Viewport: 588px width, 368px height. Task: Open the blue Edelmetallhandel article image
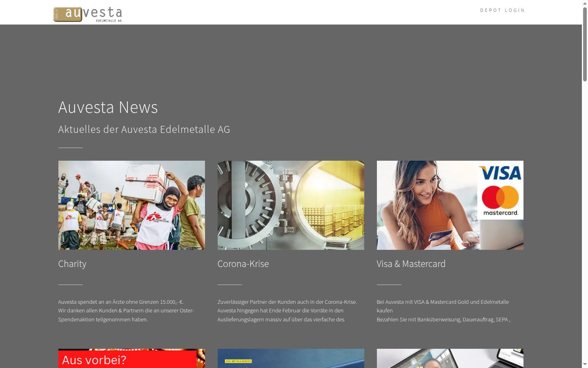tap(291, 358)
